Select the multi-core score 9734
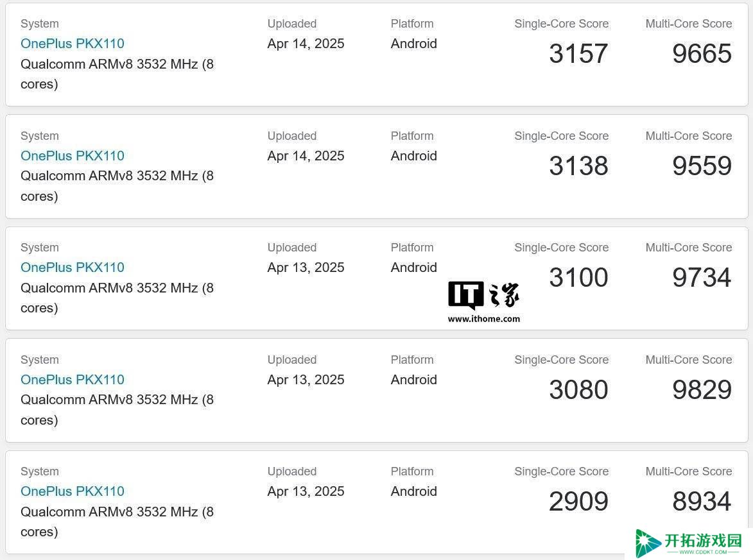The image size is (753, 560). (x=702, y=277)
